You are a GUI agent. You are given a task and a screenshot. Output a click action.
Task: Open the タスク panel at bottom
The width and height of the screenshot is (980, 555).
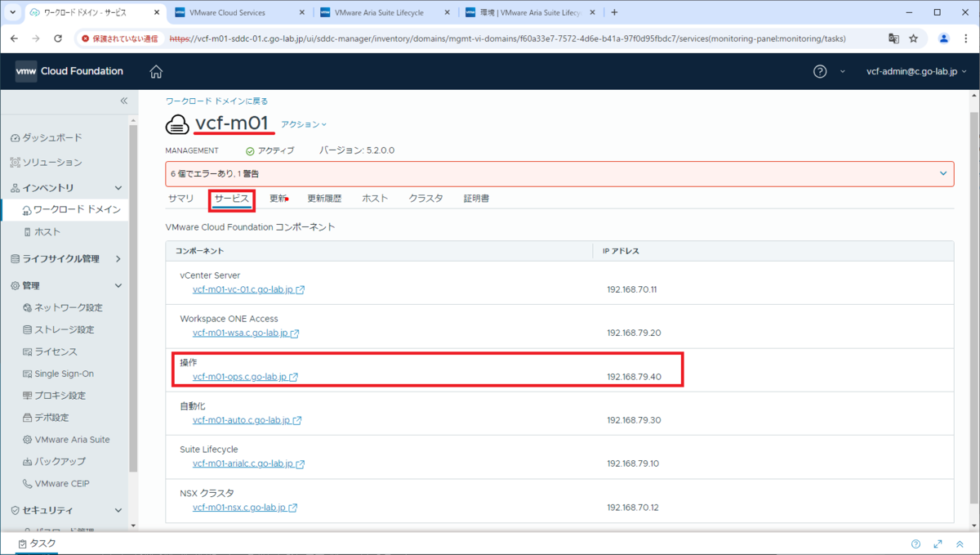36,544
